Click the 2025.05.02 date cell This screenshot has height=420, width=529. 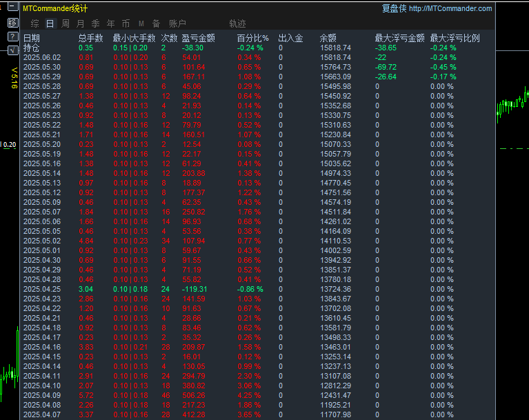click(42, 241)
